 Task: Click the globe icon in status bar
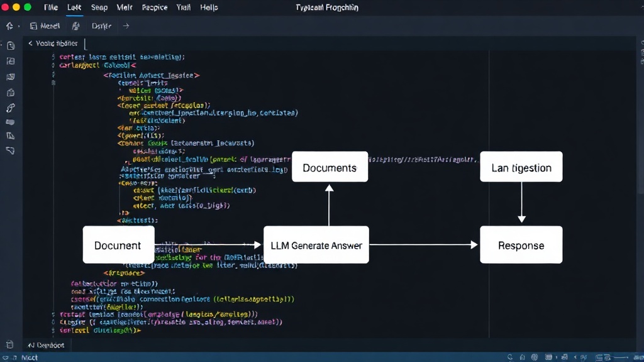point(535,357)
